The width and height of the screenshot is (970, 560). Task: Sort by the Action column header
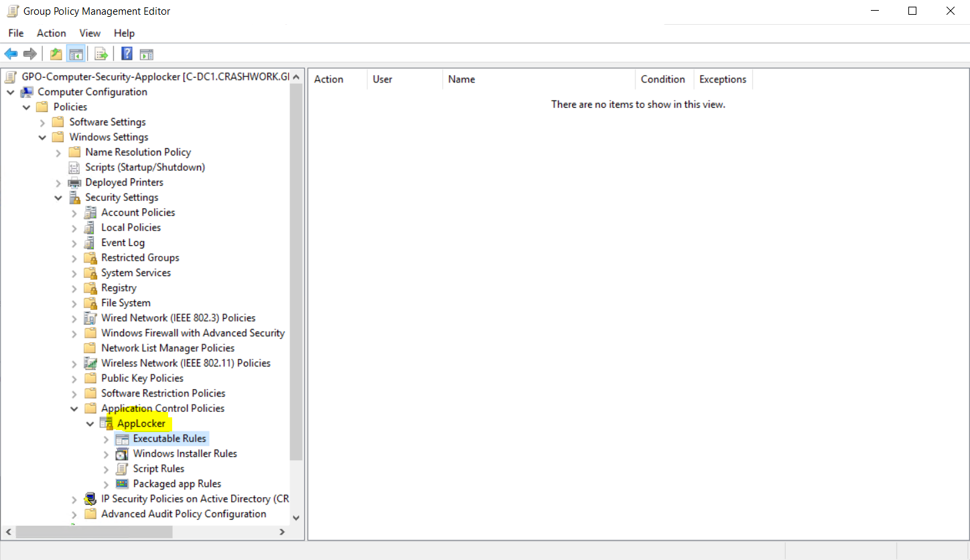tap(338, 79)
